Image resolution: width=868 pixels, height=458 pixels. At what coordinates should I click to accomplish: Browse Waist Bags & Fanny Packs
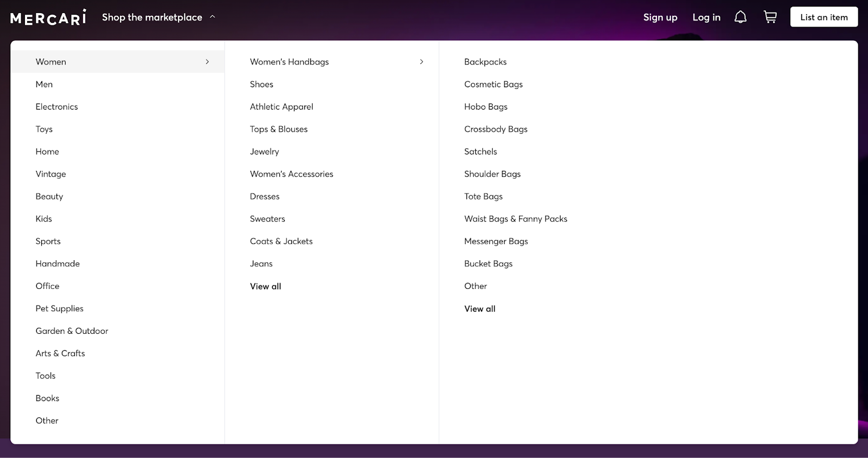[x=516, y=219]
